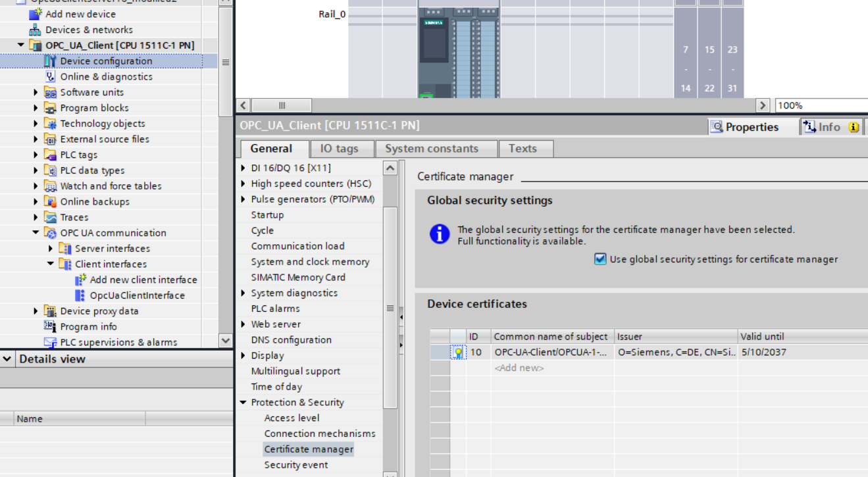The image size is (868, 477).
Task: Uncheck Use global security settings checkbox
Action: pos(600,259)
